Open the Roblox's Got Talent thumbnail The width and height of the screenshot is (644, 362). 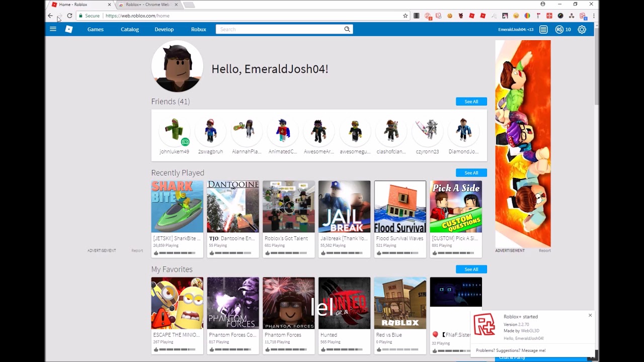(x=289, y=207)
